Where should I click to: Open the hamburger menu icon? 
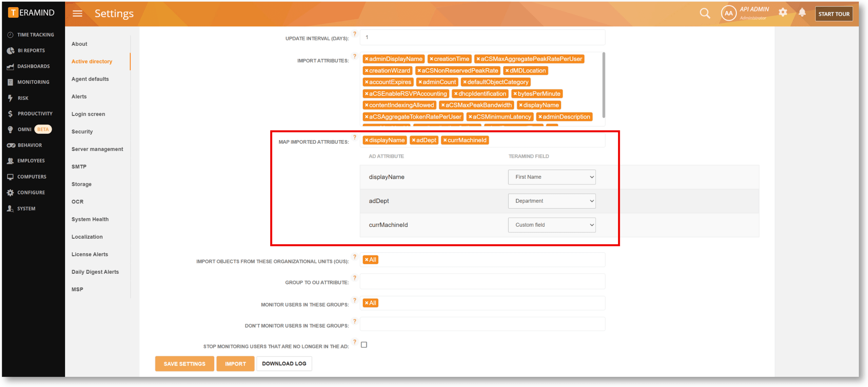click(77, 13)
